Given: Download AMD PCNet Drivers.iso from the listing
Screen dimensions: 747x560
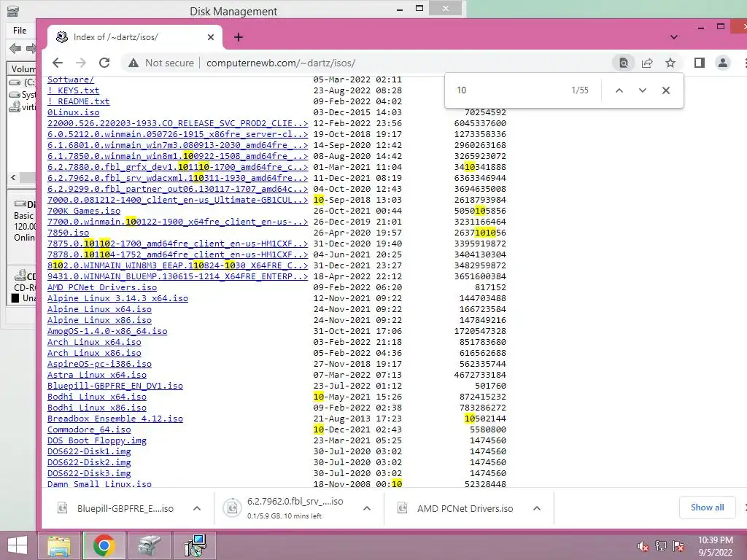Looking at the screenshot, I should 102,287.
